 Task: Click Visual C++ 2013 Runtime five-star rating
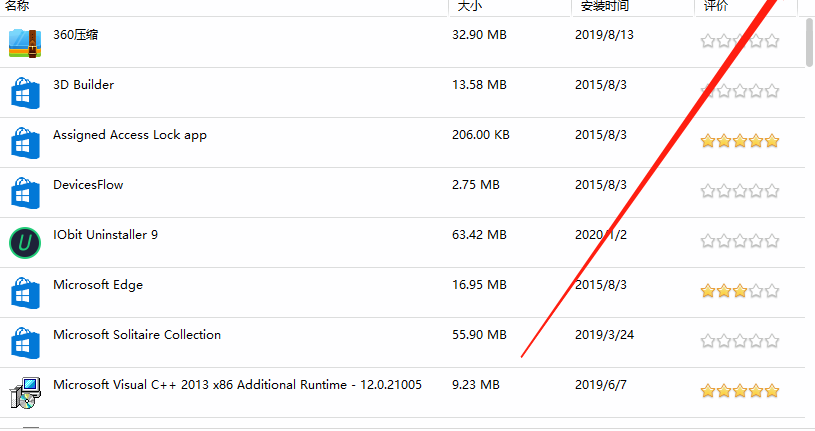click(x=740, y=390)
